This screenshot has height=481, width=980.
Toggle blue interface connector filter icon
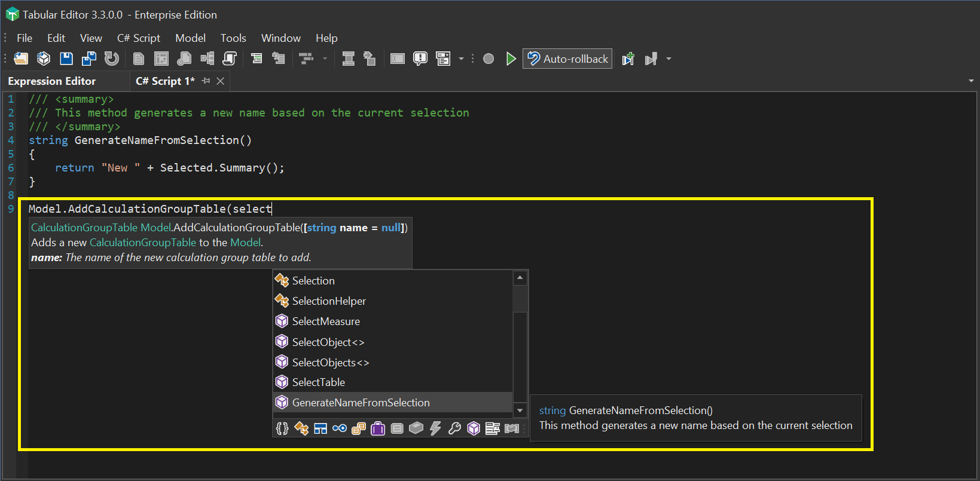340,428
